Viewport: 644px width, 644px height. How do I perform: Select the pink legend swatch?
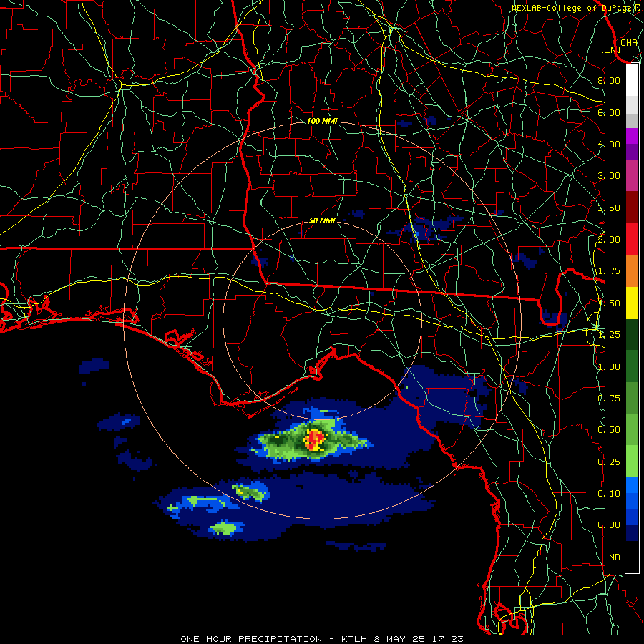click(x=632, y=175)
